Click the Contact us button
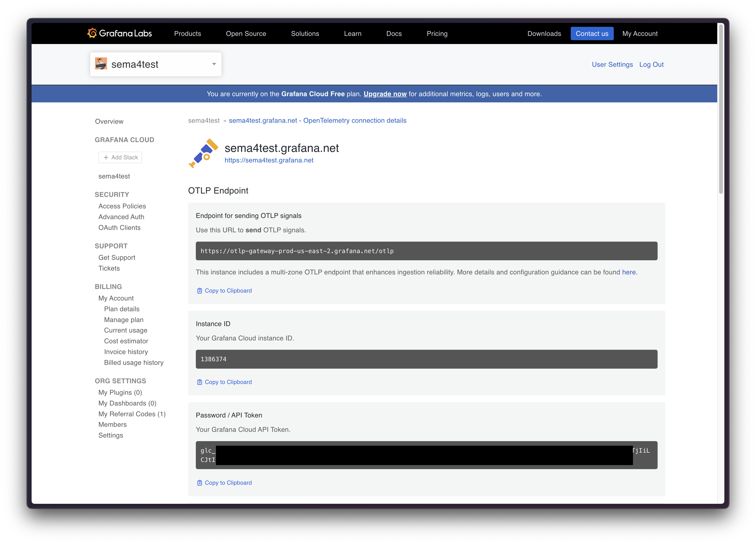 [592, 33]
